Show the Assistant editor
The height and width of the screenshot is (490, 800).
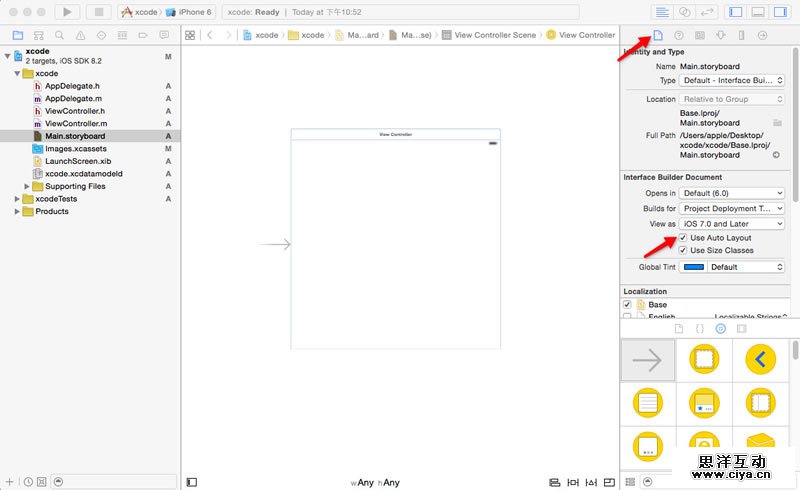[x=685, y=12]
